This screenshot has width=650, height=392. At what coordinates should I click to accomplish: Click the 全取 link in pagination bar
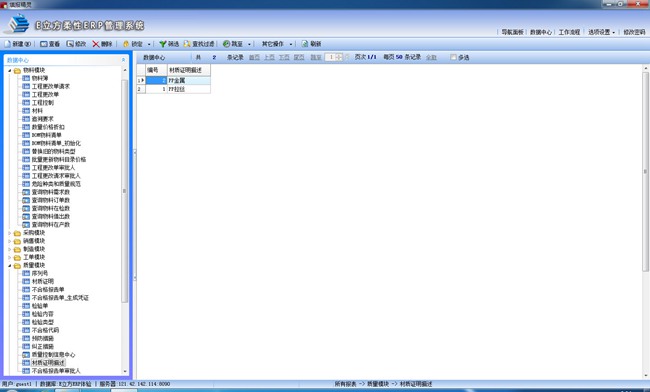(431, 57)
